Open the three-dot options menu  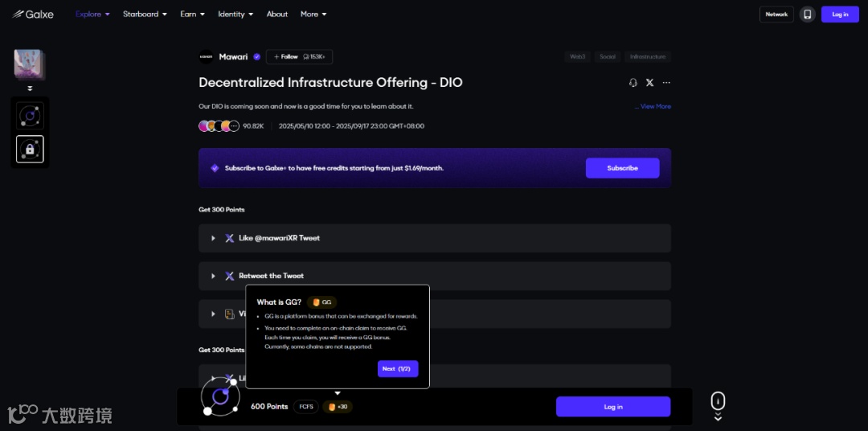point(666,83)
